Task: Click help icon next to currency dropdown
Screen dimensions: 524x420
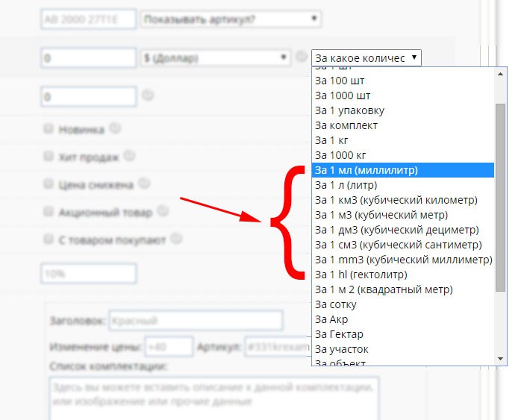Action: coord(301,57)
